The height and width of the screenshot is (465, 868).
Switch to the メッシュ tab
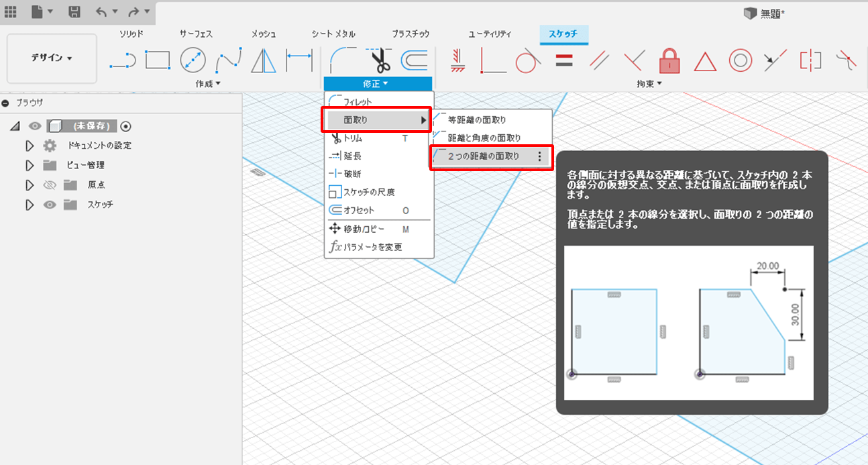coord(264,34)
